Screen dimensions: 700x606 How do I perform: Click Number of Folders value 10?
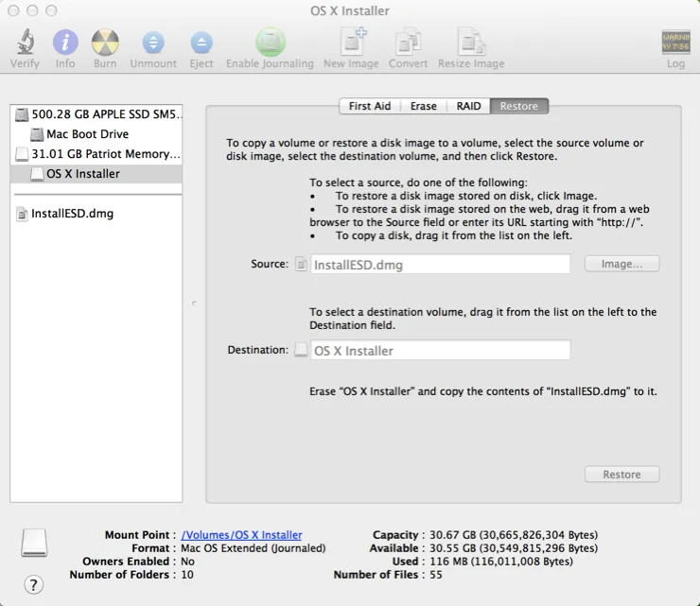point(187,575)
